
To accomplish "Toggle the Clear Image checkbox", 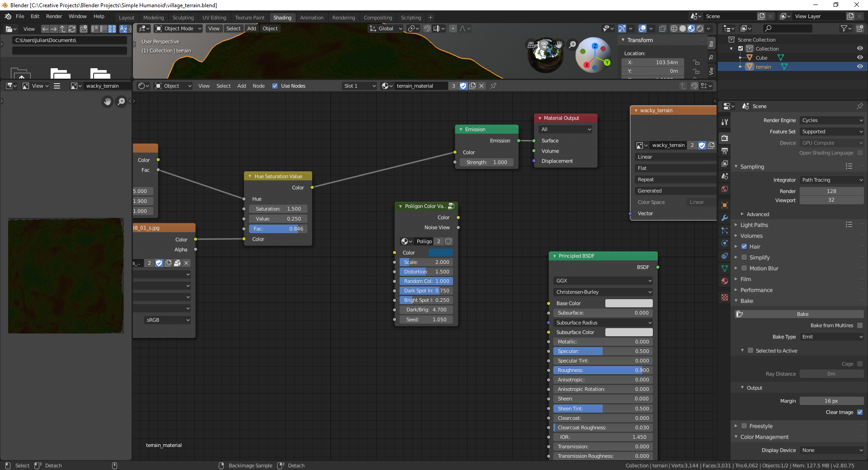I will (860, 412).
